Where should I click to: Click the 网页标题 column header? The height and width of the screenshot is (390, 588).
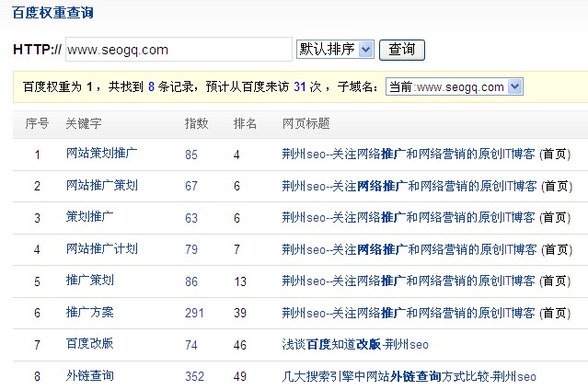point(306,123)
